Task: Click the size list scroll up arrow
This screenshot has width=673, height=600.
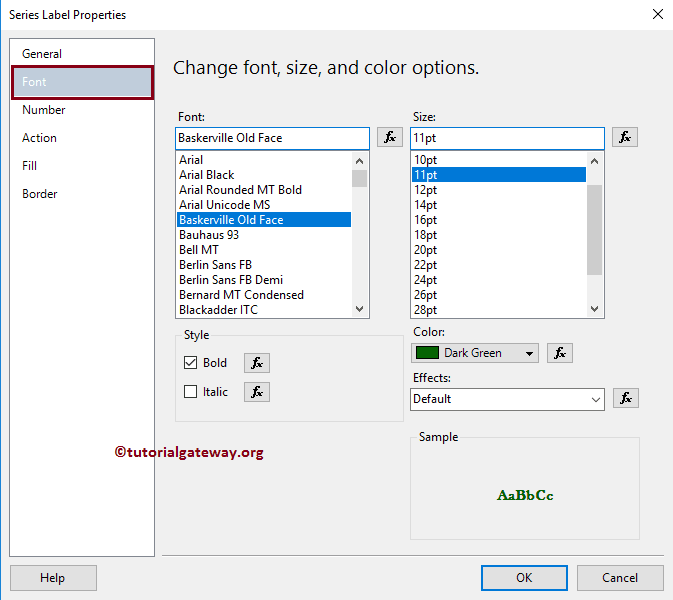Action: tap(594, 161)
